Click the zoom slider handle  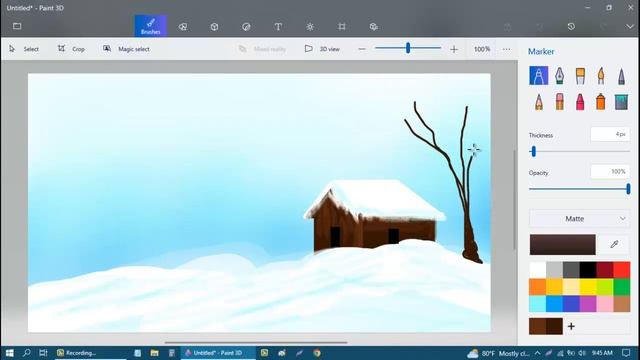[408, 48]
